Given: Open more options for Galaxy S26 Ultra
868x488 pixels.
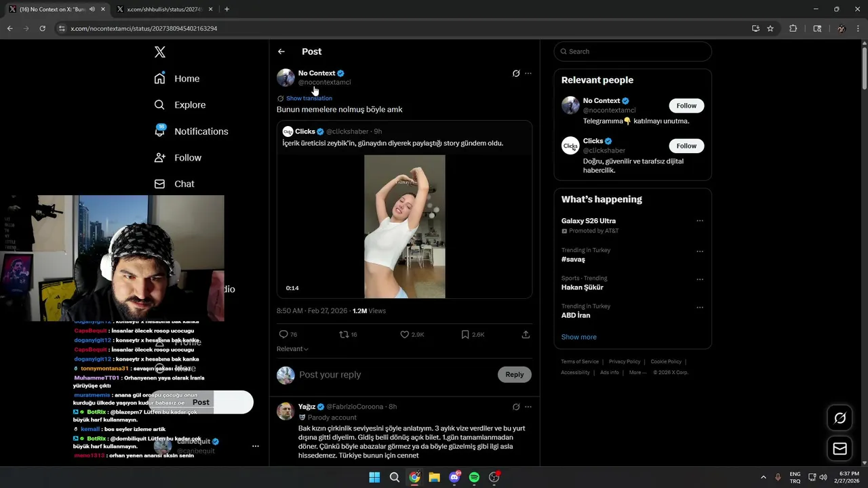Looking at the screenshot, I should click(x=700, y=221).
